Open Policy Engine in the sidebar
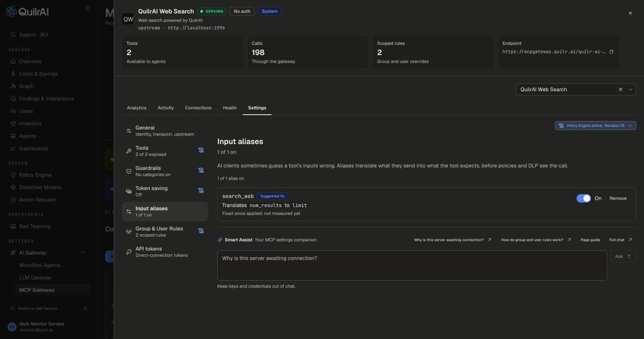 click(35, 175)
